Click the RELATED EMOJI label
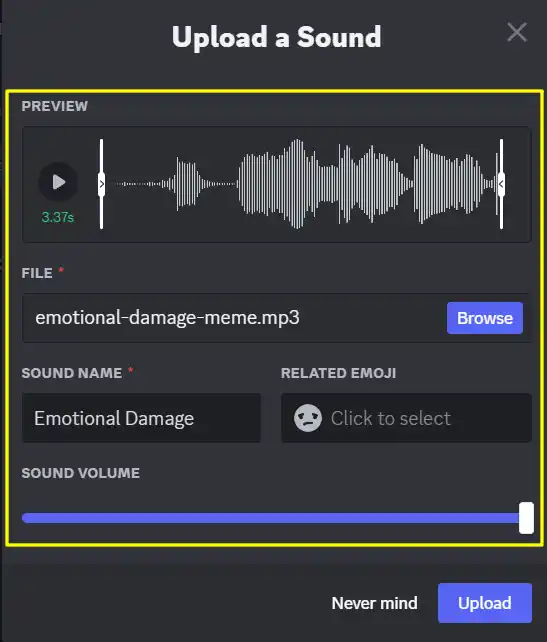Image resolution: width=547 pixels, height=642 pixels. click(x=339, y=373)
